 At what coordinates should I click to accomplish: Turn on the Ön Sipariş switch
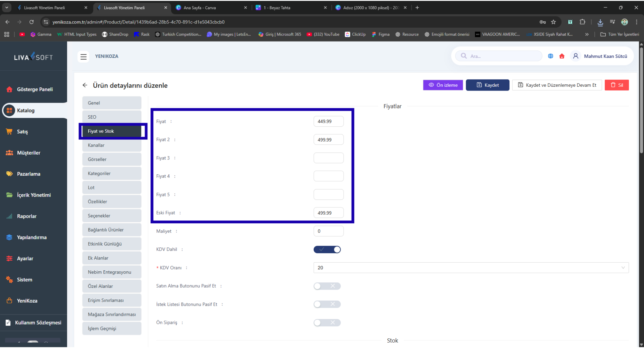click(x=327, y=323)
